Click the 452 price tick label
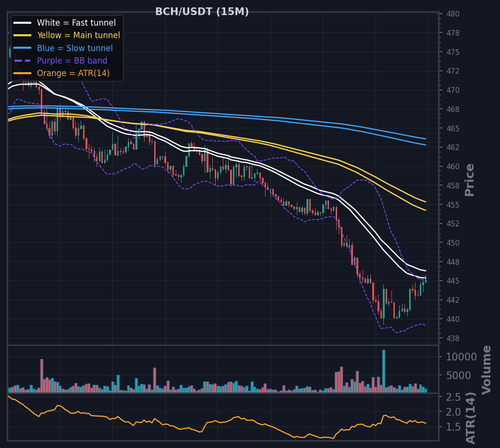 click(x=453, y=224)
